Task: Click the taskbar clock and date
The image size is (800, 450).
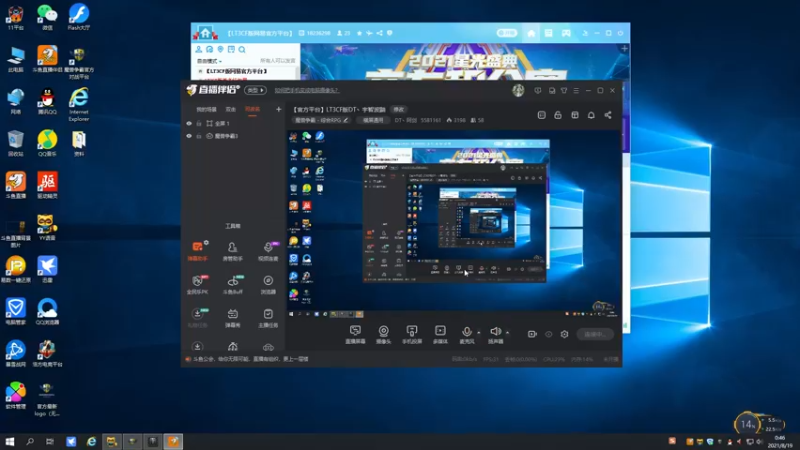Action: tap(780, 442)
